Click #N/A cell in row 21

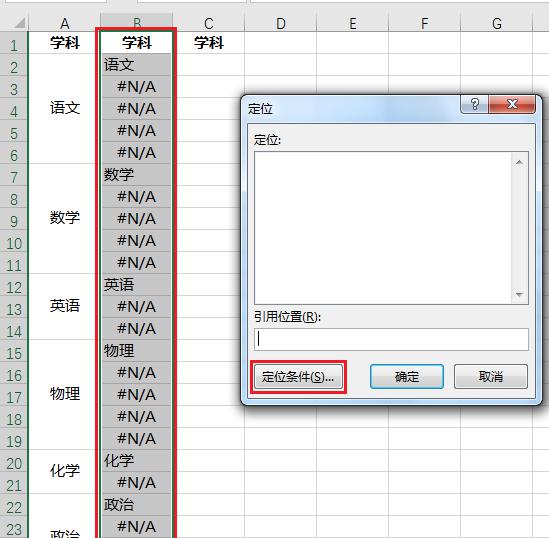coord(137,483)
